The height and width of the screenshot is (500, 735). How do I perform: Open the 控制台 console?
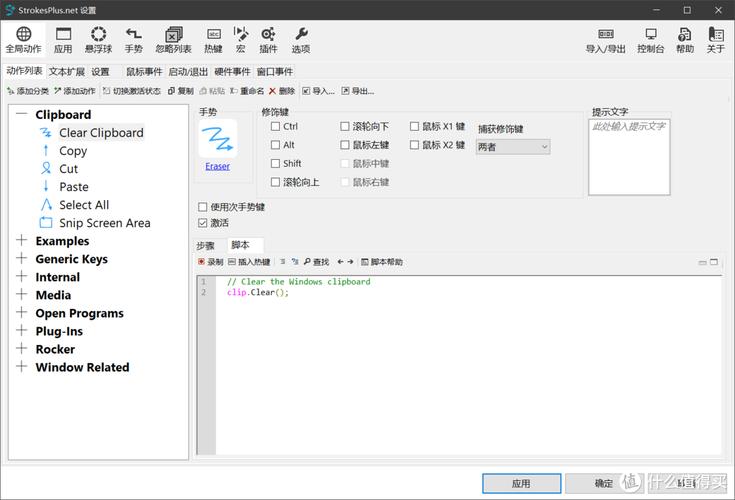point(651,39)
